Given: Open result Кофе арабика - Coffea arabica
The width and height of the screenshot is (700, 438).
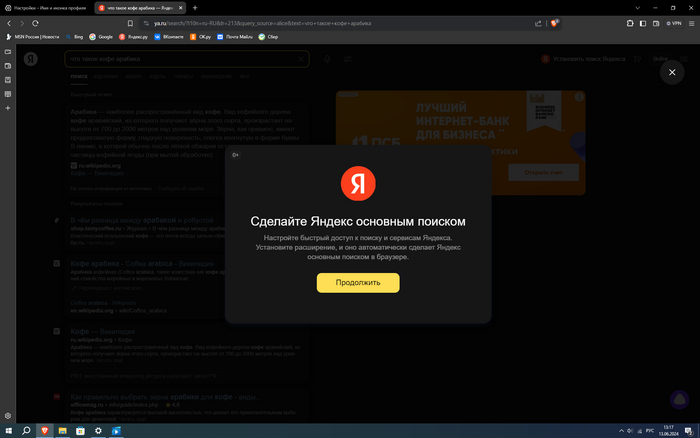Looking at the screenshot, I should click(142, 264).
